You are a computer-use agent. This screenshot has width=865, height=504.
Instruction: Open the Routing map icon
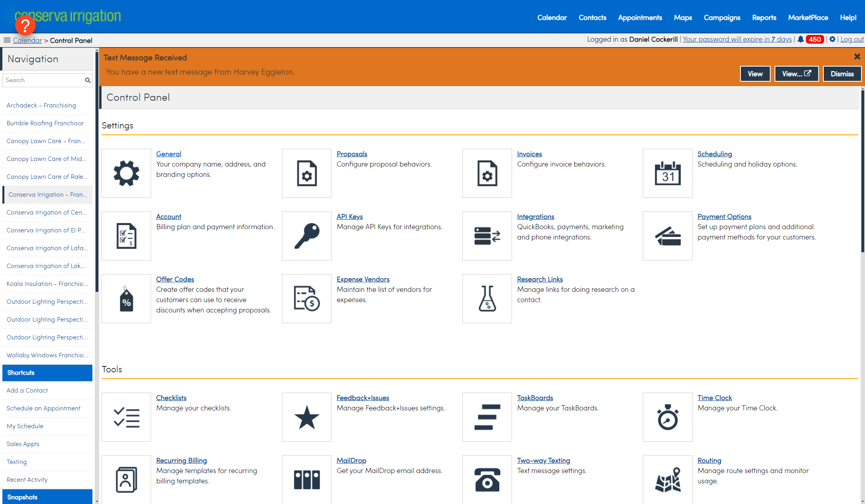click(667, 479)
